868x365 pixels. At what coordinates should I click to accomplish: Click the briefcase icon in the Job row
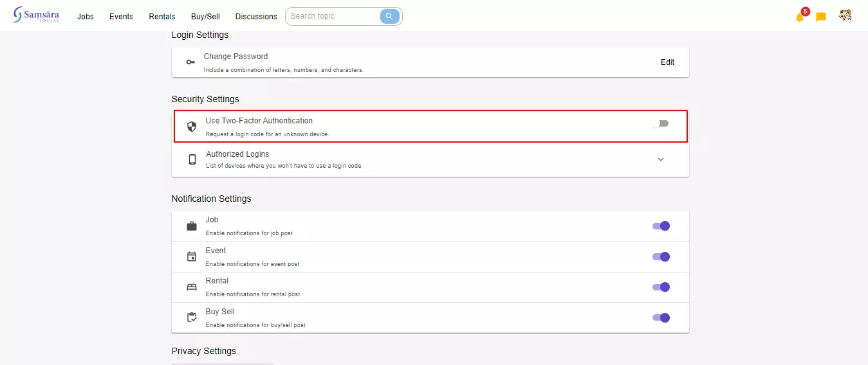(x=192, y=226)
